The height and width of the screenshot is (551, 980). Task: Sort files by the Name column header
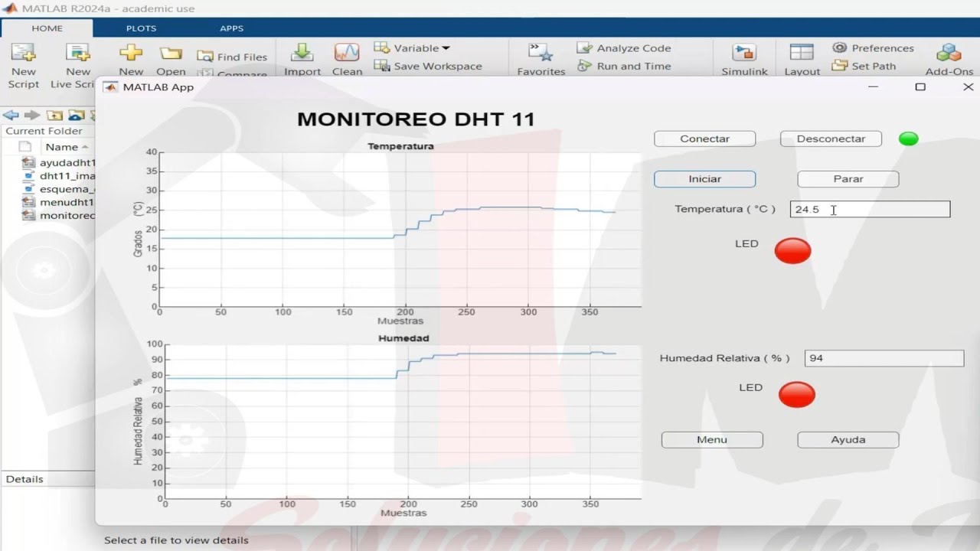coord(67,147)
